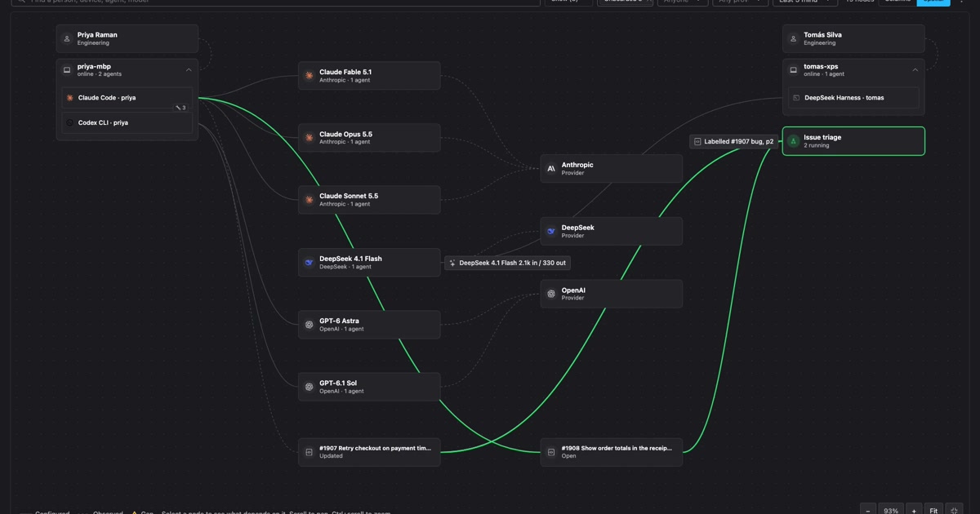Click the OpenAI provider logo icon
The image size is (980, 514).
[551, 294]
